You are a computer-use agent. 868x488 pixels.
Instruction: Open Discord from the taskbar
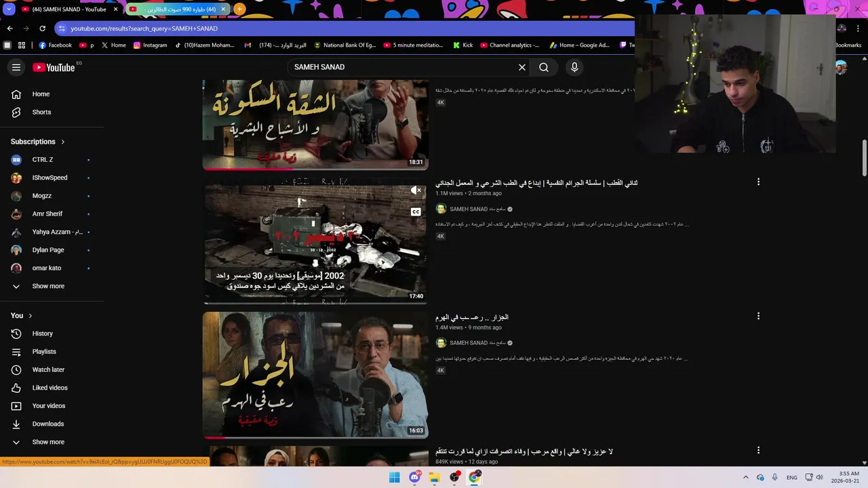click(x=414, y=478)
